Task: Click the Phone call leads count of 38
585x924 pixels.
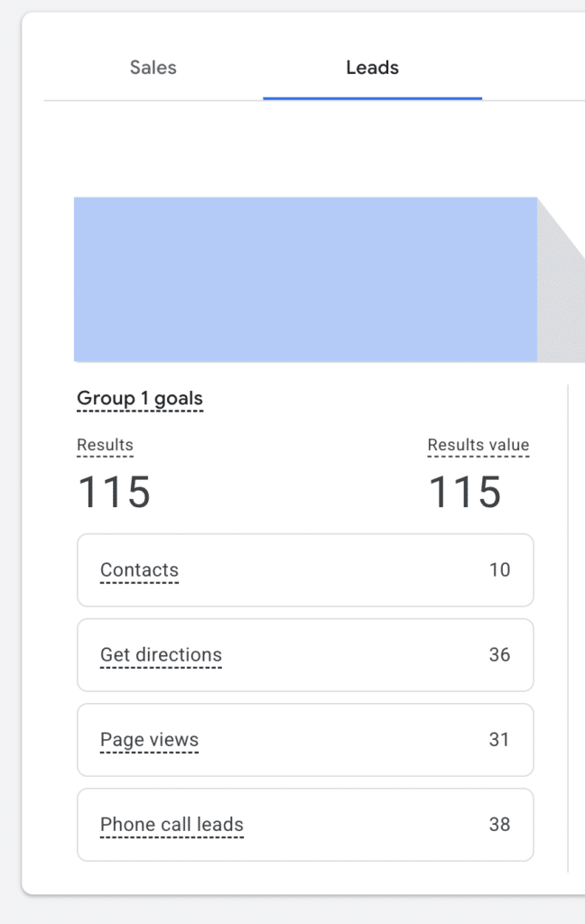Action: click(x=499, y=825)
